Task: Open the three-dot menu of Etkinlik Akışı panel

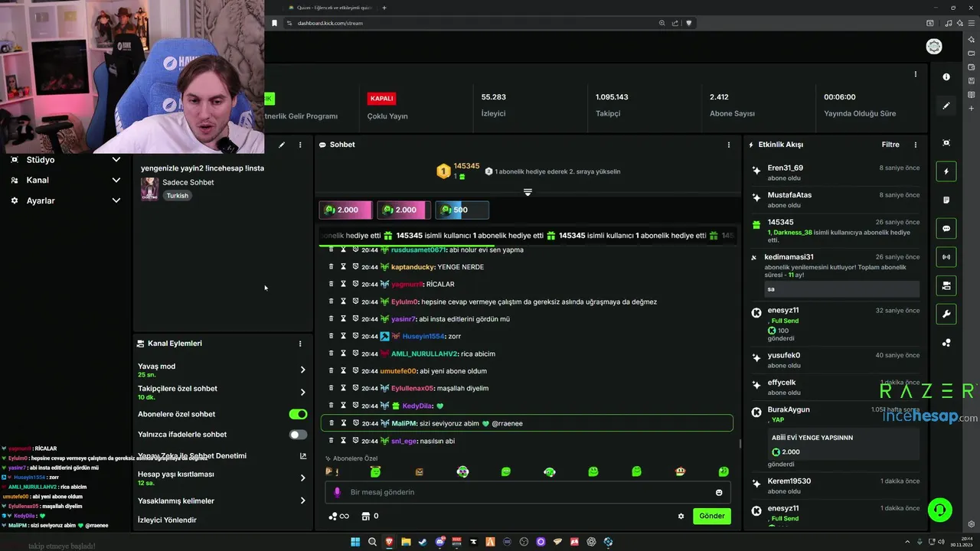Action: pos(915,145)
